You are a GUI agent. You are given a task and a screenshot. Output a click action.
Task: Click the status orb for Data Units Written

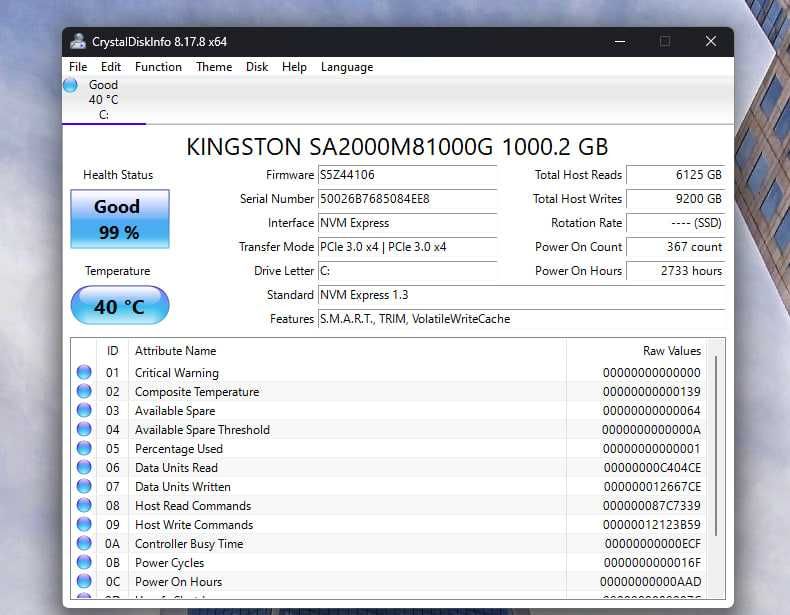[x=84, y=487]
